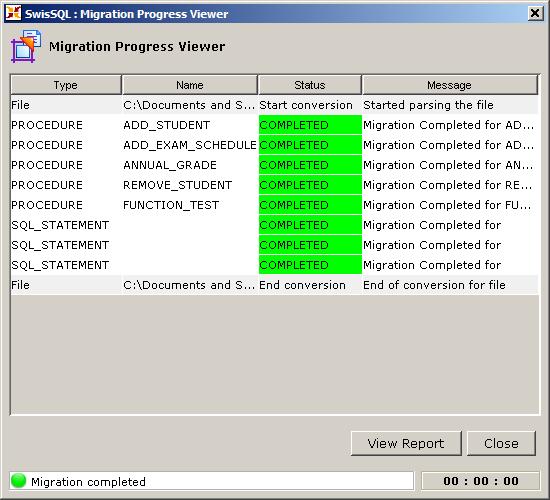This screenshot has width=550, height=500.
Task: Click the Status column header
Action: point(310,85)
